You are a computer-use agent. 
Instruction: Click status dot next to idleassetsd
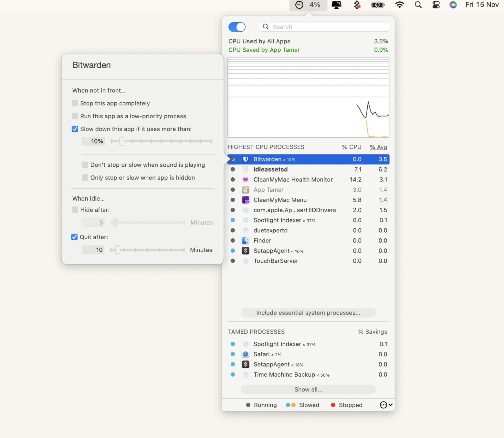coord(233,169)
